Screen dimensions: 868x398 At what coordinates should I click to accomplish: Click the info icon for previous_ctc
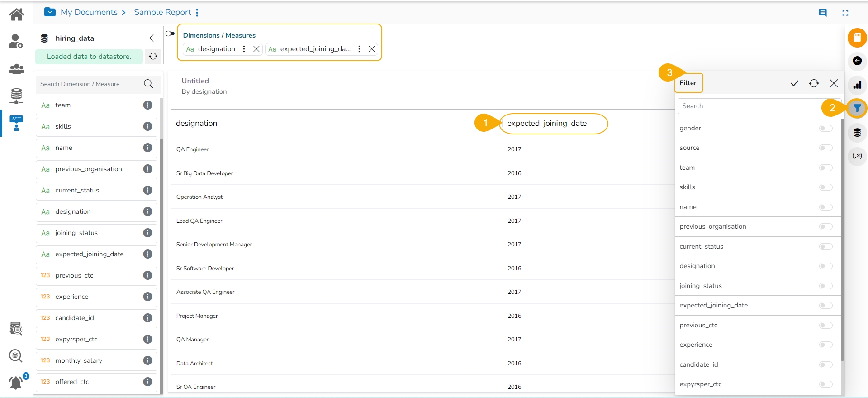pyautogui.click(x=147, y=275)
